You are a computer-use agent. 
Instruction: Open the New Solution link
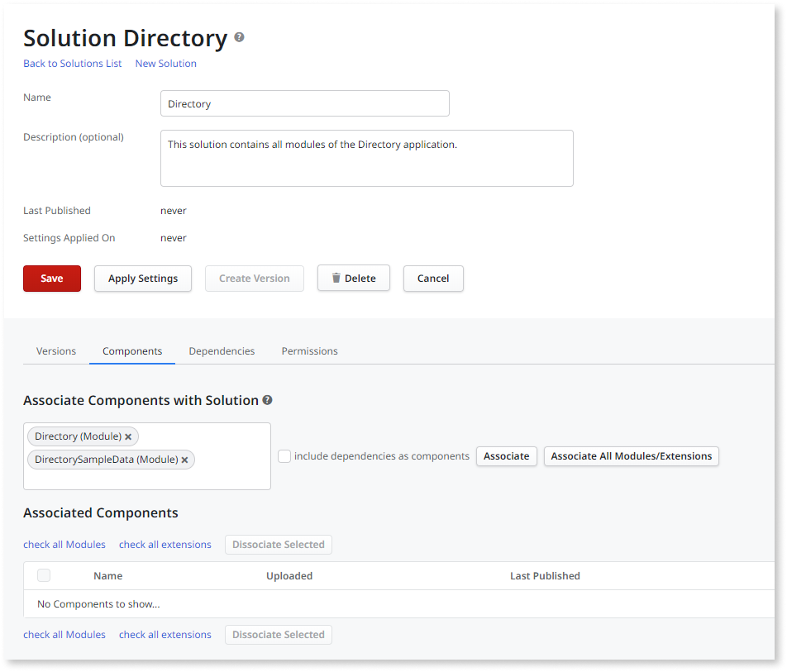point(165,64)
